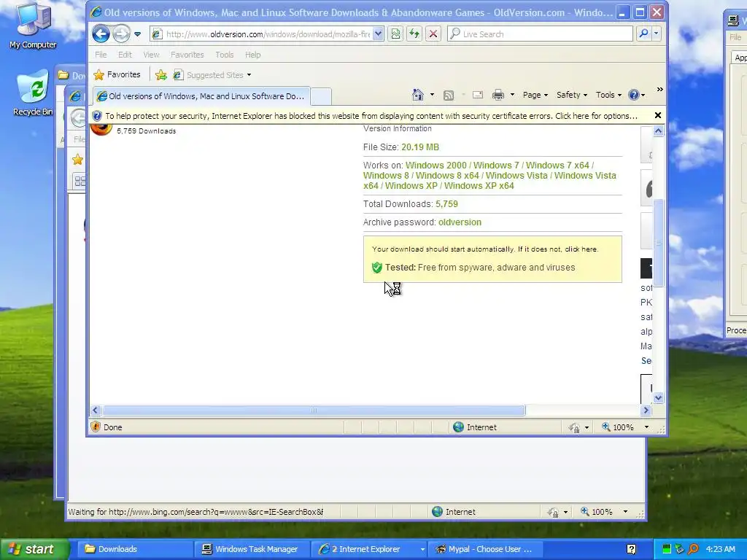747x560 pixels.
Task: Click the 'oldversion' archive password text
Action: pyautogui.click(x=460, y=222)
